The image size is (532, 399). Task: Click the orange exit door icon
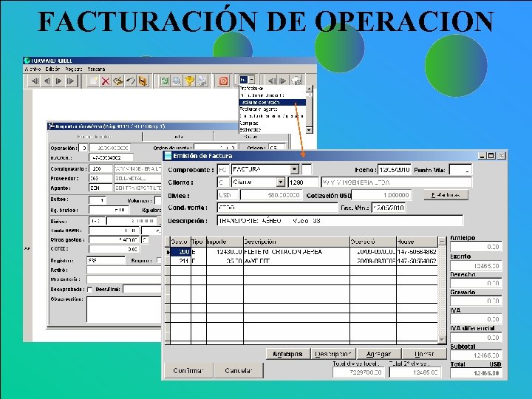143,81
